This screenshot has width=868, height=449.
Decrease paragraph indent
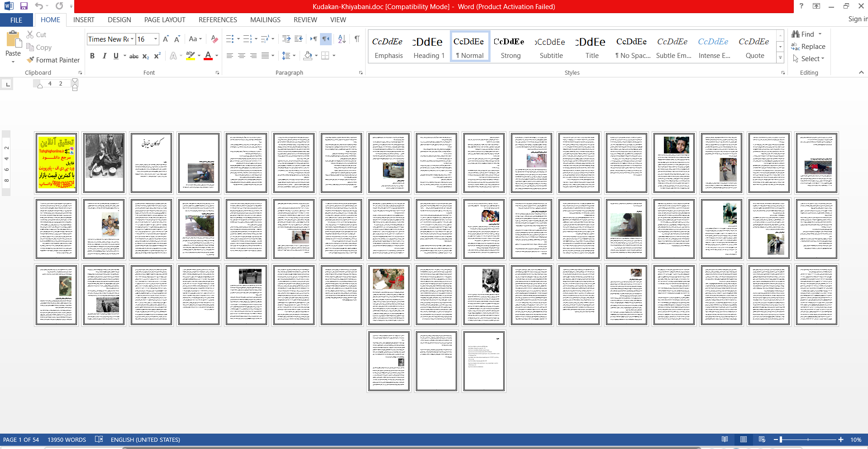(286, 39)
